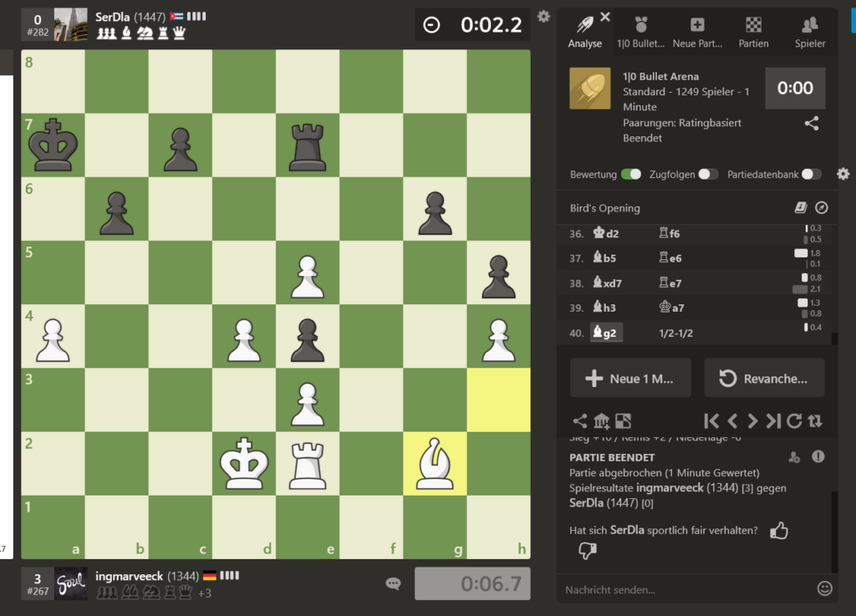Click the chat bubble icon near bottom clock
The image size is (856, 616).
[393, 583]
